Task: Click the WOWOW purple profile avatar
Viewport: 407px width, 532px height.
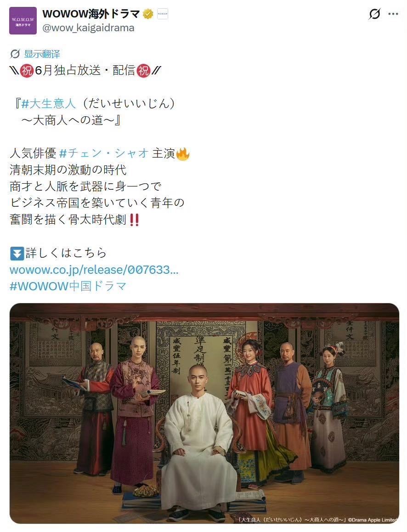Action: tap(23, 21)
